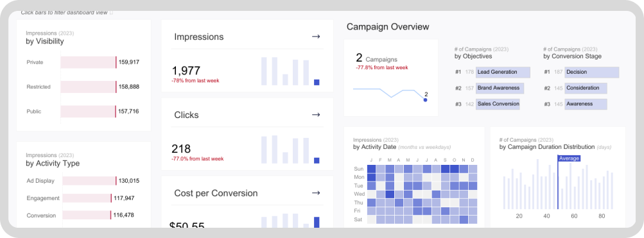Click the Campaign Overview heading
The height and width of the screenshot is (238, 644).
388,27
